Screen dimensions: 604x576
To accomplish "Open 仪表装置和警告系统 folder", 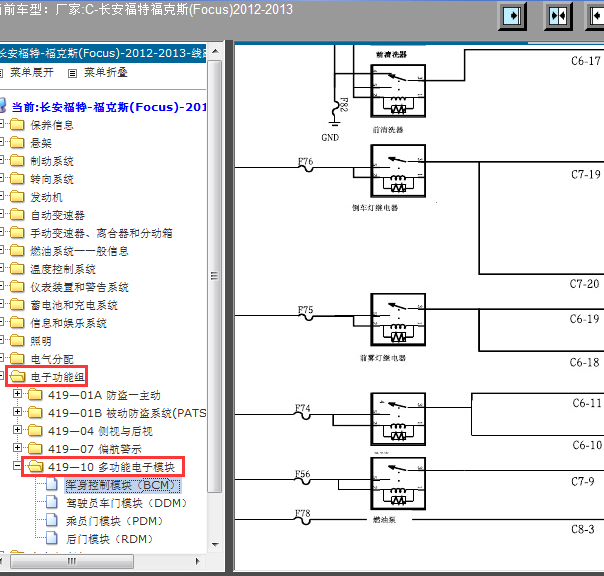I will pos(79,287).
